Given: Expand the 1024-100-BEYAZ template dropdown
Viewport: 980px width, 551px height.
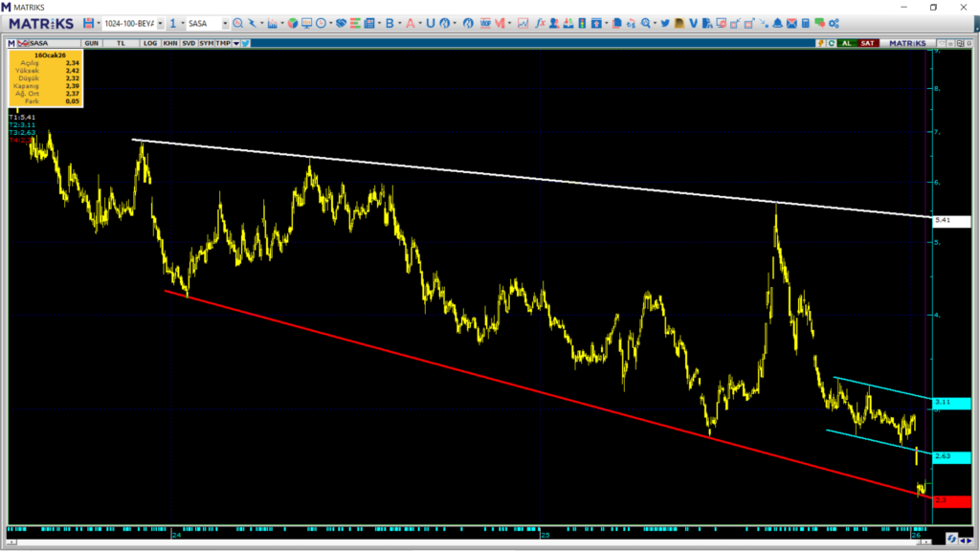Looking at the screenshot, I should (161, 23).
